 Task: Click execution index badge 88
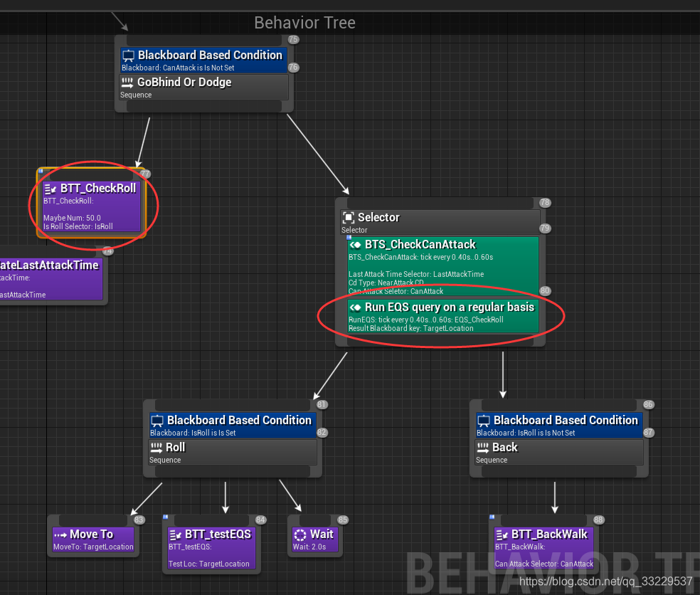click(x=598, y=520)
